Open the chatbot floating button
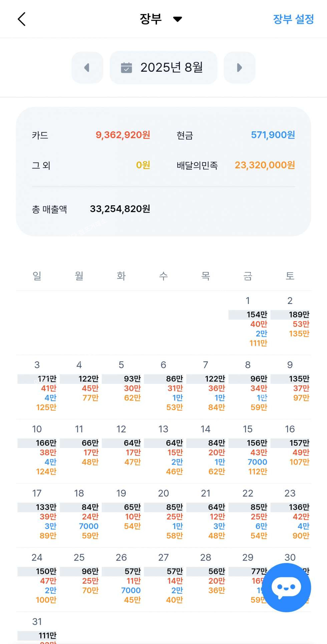This screenshot has width=327, height=644. (286, 587)
